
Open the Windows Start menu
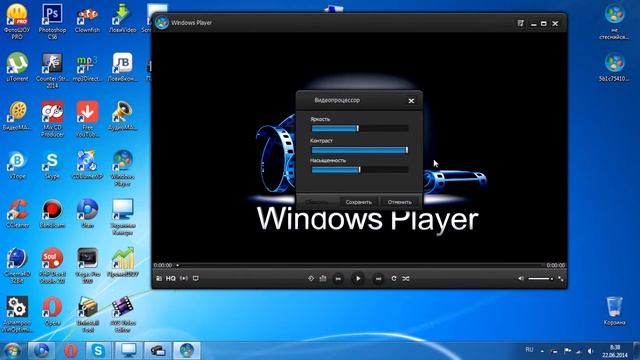[x=12, y=351]
